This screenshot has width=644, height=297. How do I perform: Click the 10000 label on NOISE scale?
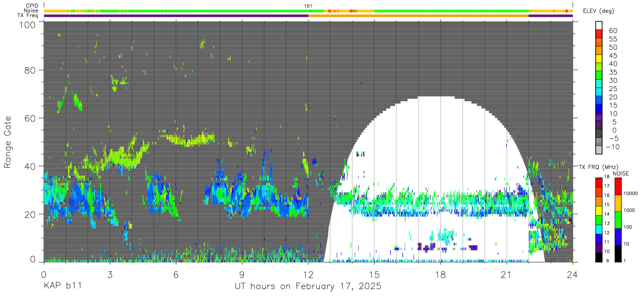[x=632, y=193]
